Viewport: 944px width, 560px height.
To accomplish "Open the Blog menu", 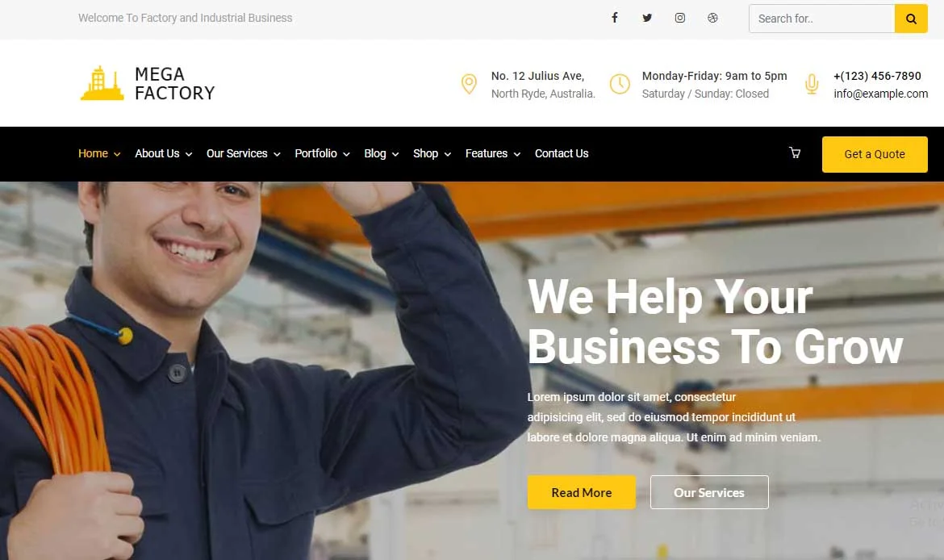I will pyautogui.click(x=381, y=153).
